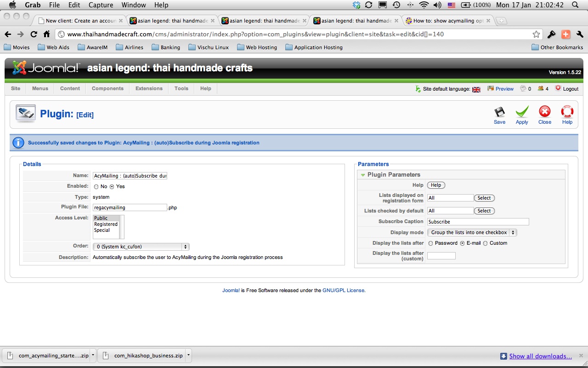Switch to How to: show acymailing tab
588x368 pixels.
447,21
